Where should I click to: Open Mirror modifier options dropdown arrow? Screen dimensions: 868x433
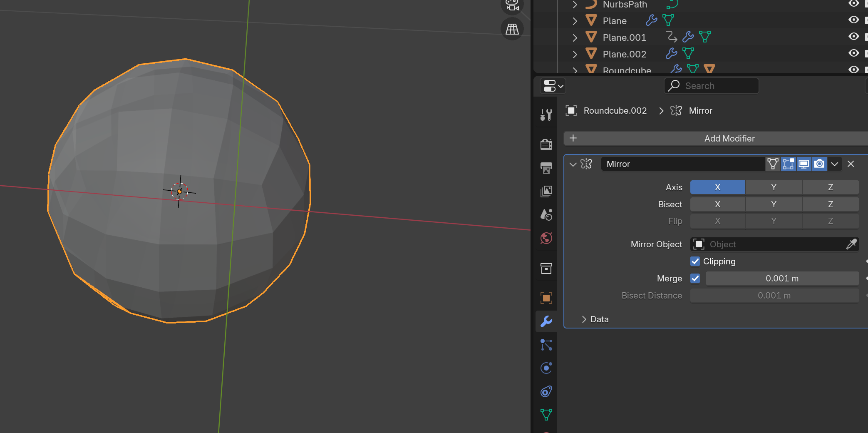(x=834, y=164)
